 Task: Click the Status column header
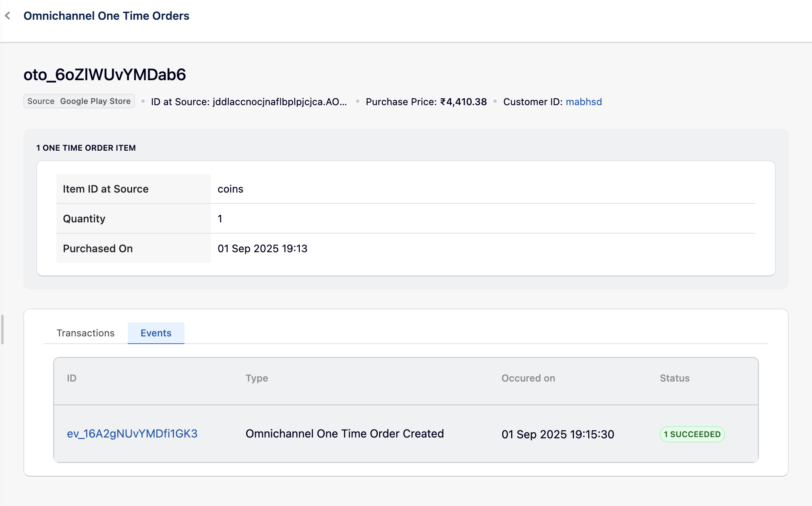pyautogui.click(x=674, y=378)
